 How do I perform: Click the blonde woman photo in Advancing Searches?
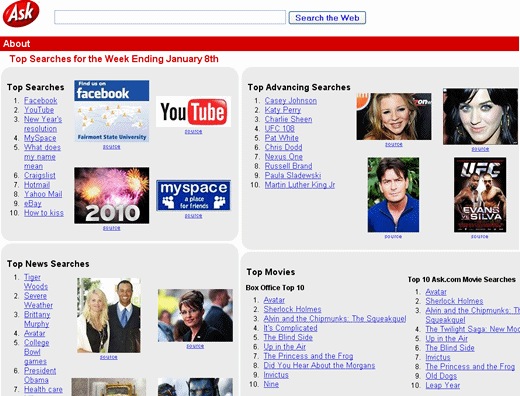tap(394, 116)
